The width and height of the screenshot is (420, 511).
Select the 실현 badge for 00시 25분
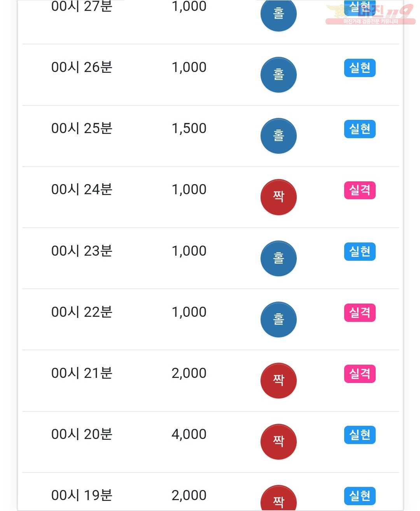click(360, 129)
